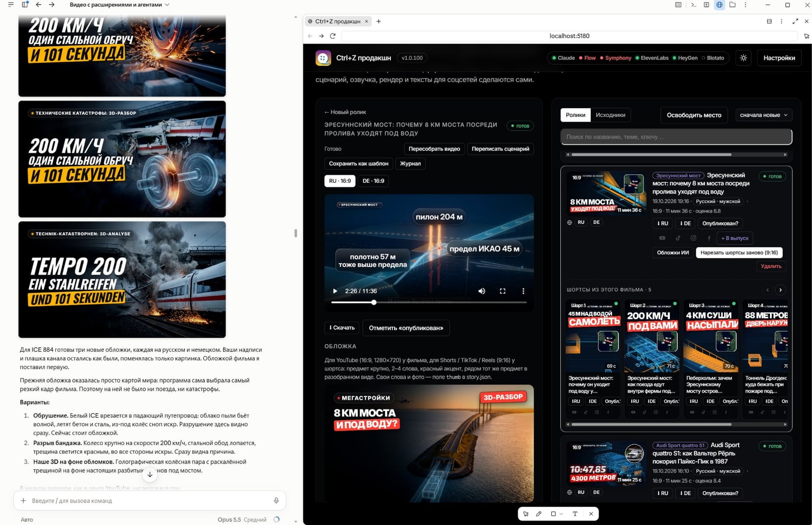The height and width of the screenshot is (525, 812).
Task: Click Опубликован? on Эресуннский мост card
Action: pyautogui.click(x=720, y=223)
